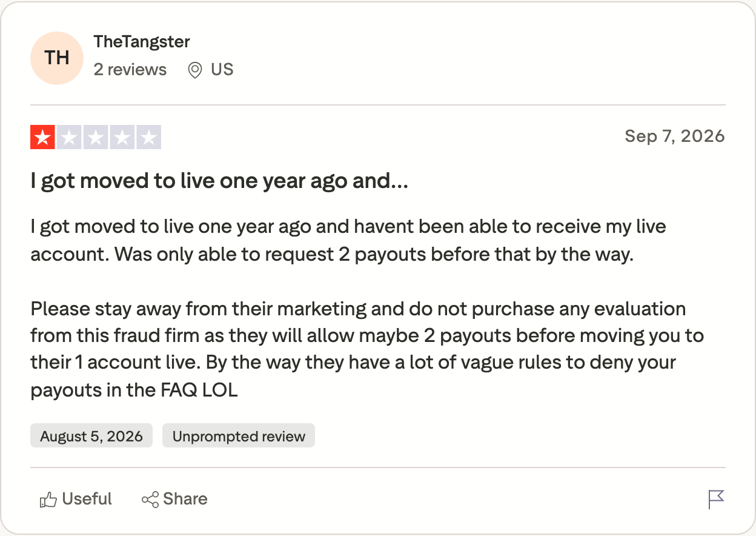Screen dimensions: 756x536
Task: Click the second grey star
Action: [x=69, y=137]
